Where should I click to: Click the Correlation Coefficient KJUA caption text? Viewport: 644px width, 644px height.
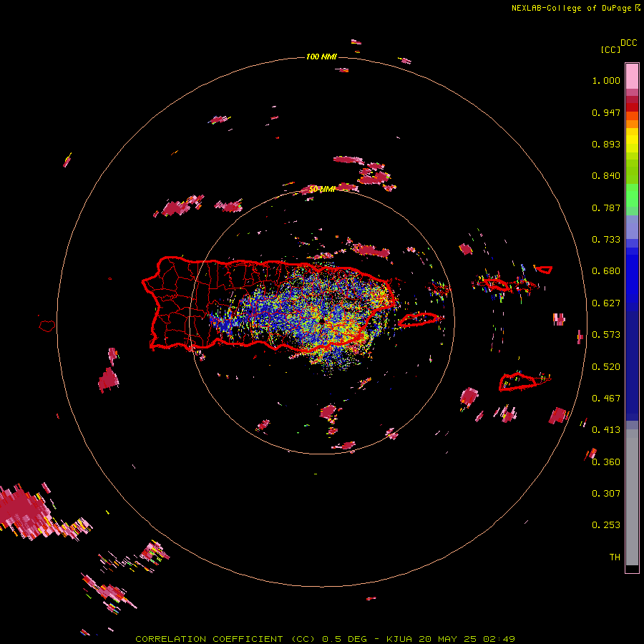pos(325,639)
